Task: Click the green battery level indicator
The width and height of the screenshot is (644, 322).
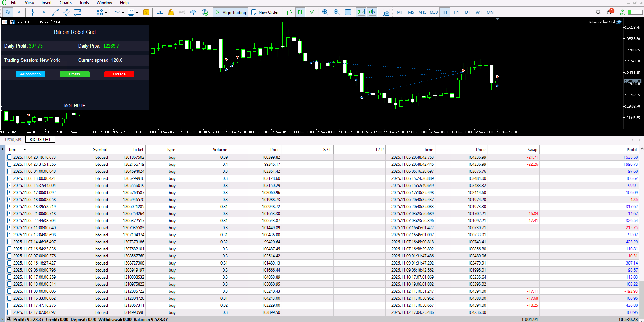Action: [x=635, y=12]
